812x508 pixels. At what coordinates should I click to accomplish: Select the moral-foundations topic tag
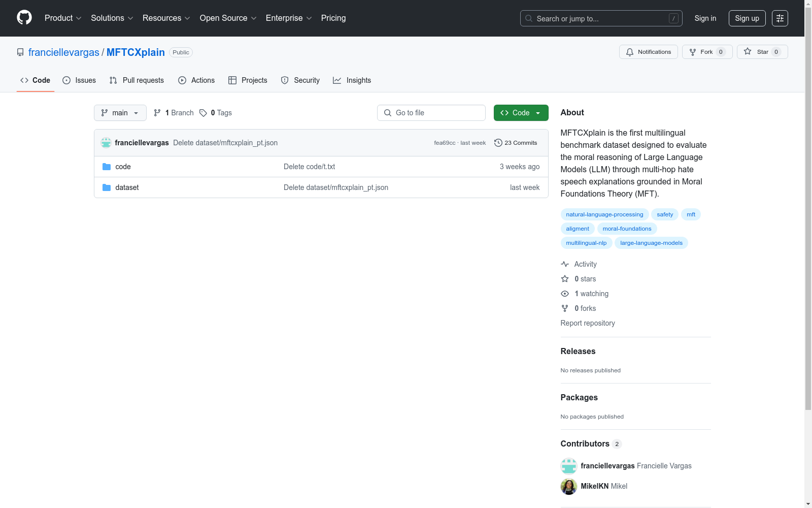(627, 229)
